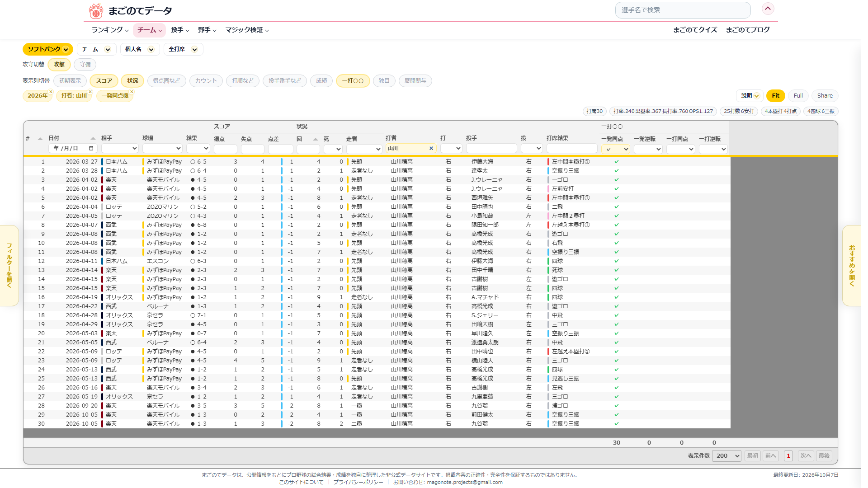This screenshot has height=488, width=868.
Task: Toggle the スコア column group
Action: tap(104, 81)
